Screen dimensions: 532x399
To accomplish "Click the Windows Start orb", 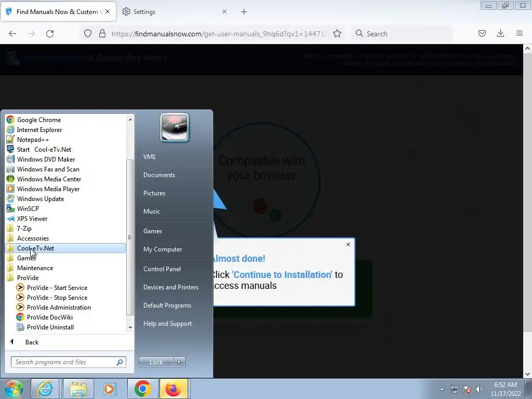I will 14,389.
